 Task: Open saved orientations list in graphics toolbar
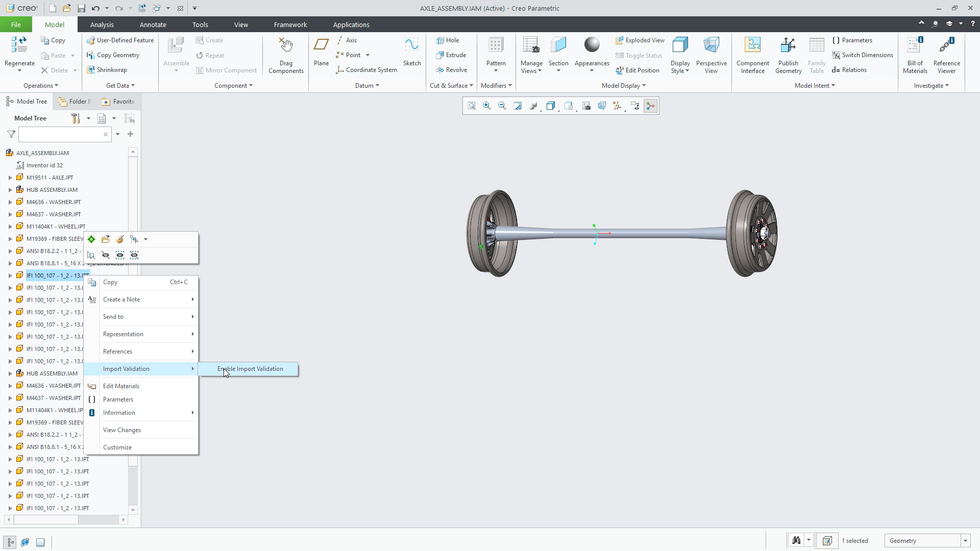point(569,106)
